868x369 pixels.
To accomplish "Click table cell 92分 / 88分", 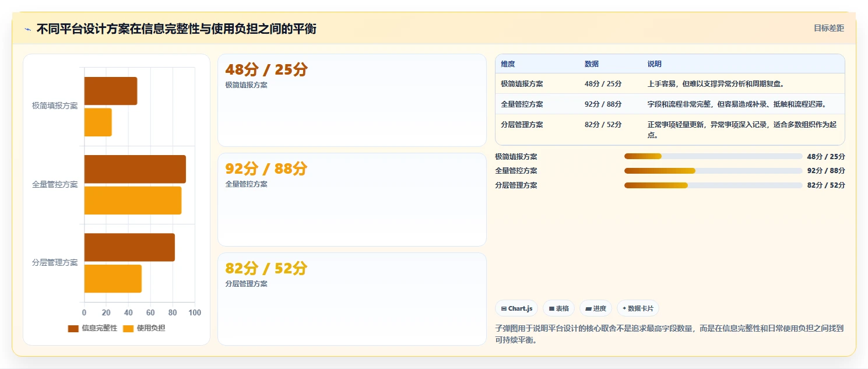I will click(x=603, y=104).
